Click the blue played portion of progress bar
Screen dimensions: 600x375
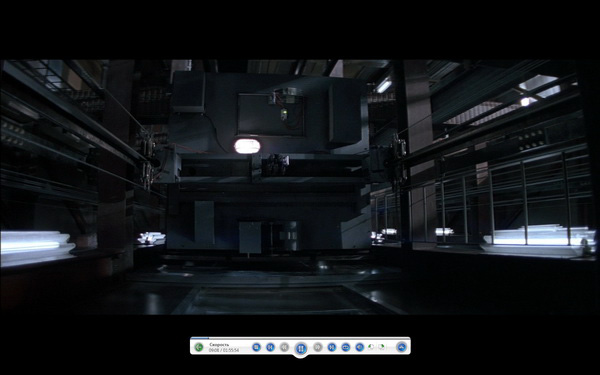pyautogui.click(x=200, y=338)
